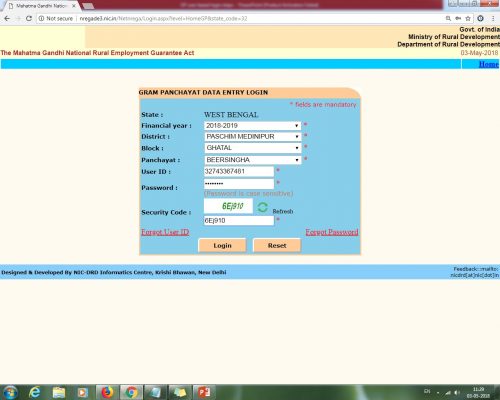Open the Panchayat dropdown showing BEERSINGHA
Screen dimensions: 500x400
[252, 160]
